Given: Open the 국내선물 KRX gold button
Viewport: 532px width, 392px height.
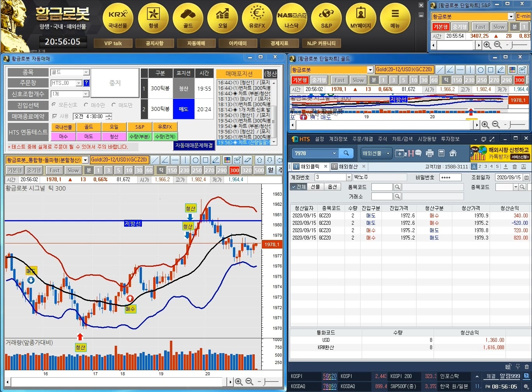Looking at the screenshot, I should [118, 18].
